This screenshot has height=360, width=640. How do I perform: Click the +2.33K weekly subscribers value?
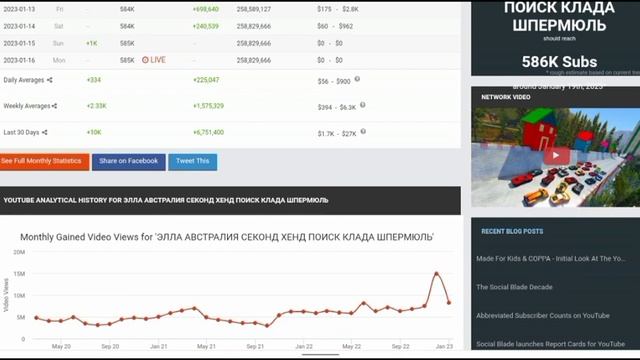tap(96, 106)
